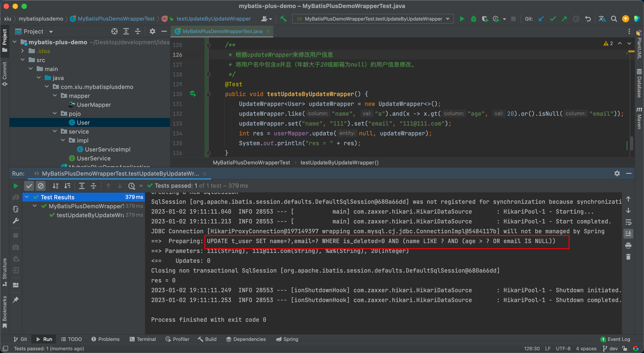Open Project panel settings gear
The height and width of the screenshot is (353, 644).
[x=152, y=31]
